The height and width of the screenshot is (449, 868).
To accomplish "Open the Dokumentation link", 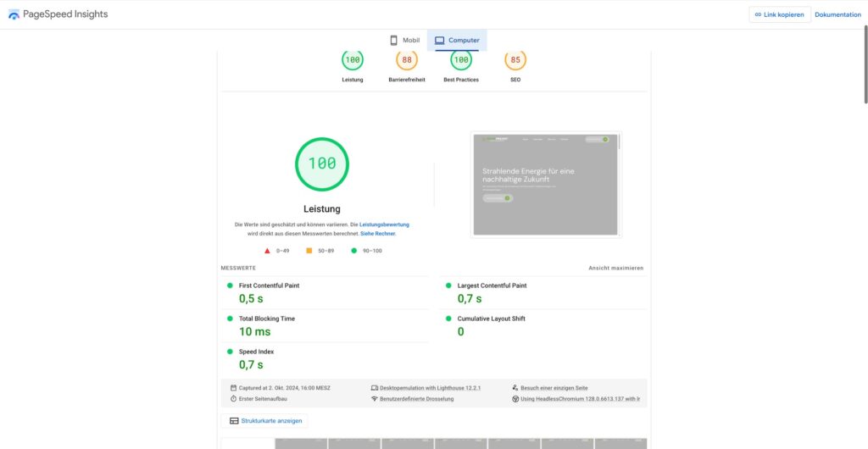I will click(x=837, y=14).
